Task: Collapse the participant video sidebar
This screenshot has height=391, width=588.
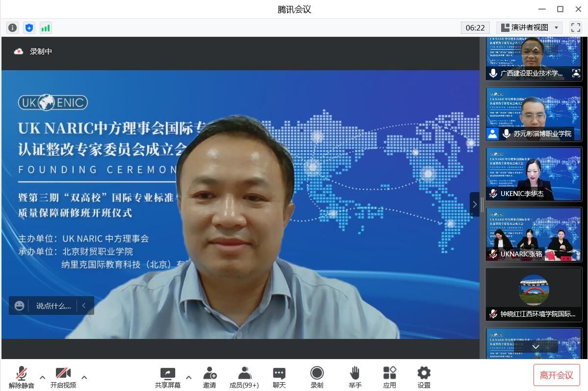Action: [x=474, y=204]
